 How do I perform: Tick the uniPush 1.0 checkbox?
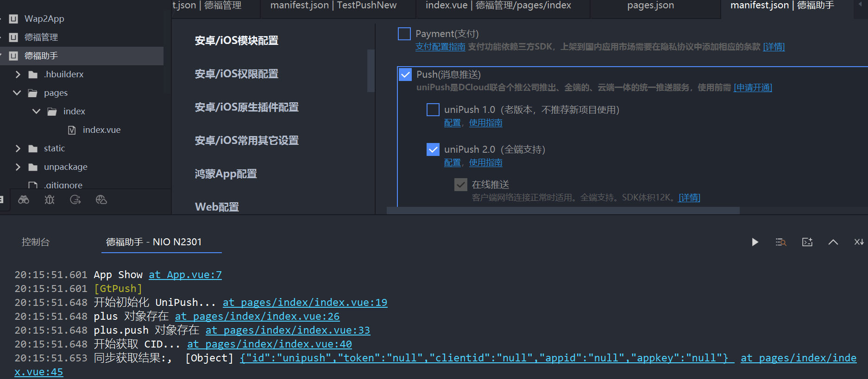point(433,110)
